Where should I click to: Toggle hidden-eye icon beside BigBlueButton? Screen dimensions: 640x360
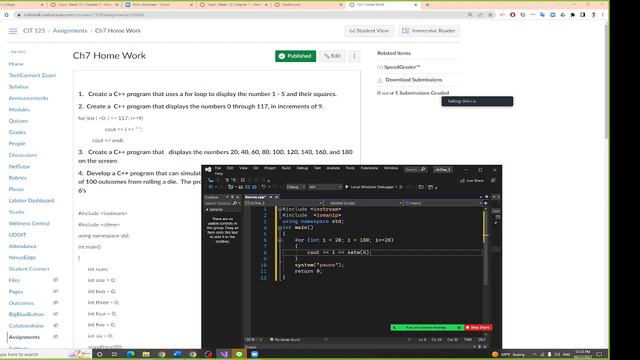(56, 314)
